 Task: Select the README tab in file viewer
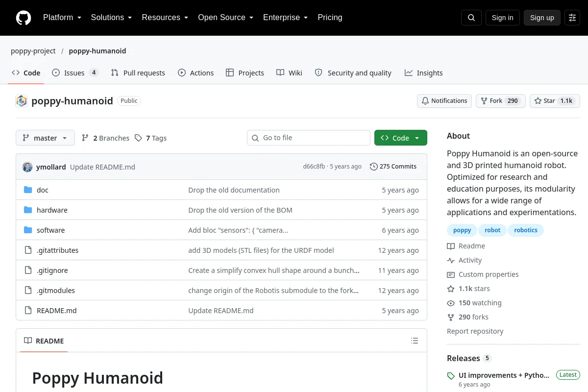pos(44,341)
